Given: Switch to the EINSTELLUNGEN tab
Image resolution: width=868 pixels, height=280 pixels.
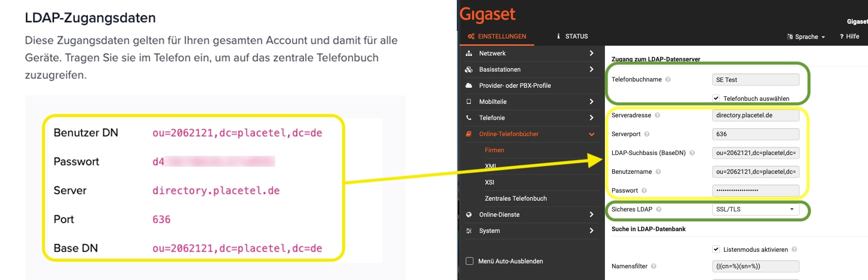Looking at the screenshot, I should click(497, 36).
